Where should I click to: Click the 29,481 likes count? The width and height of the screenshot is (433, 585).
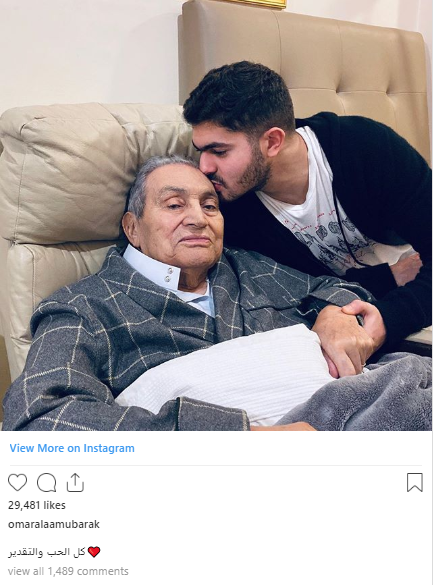pyautogui.click(x=37, y=505)
